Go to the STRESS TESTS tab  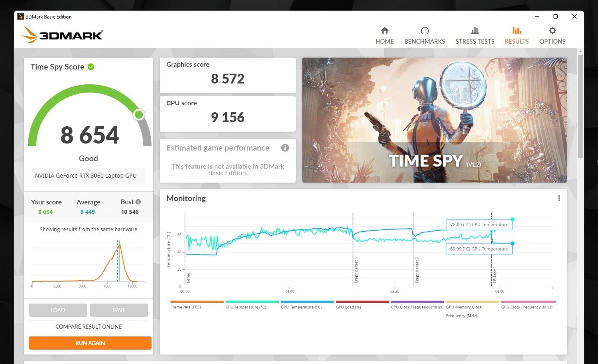[x=475, y=36]
